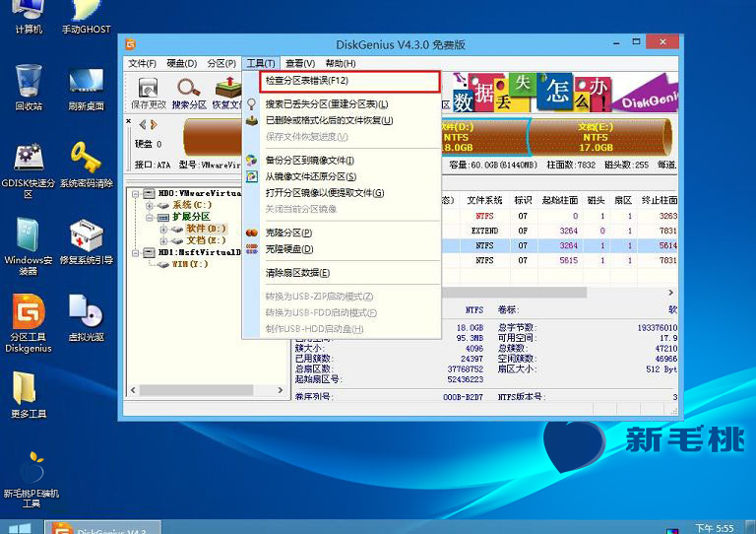Screen dimensions: 756x534
Task: Click the Windows Start button
Action: [x=20, y=528]
